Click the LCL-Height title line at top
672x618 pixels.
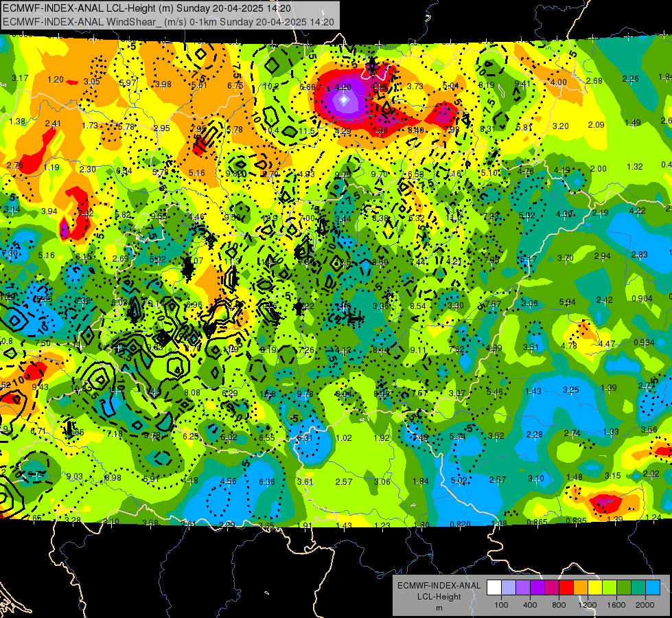click(x=147, y=8)
